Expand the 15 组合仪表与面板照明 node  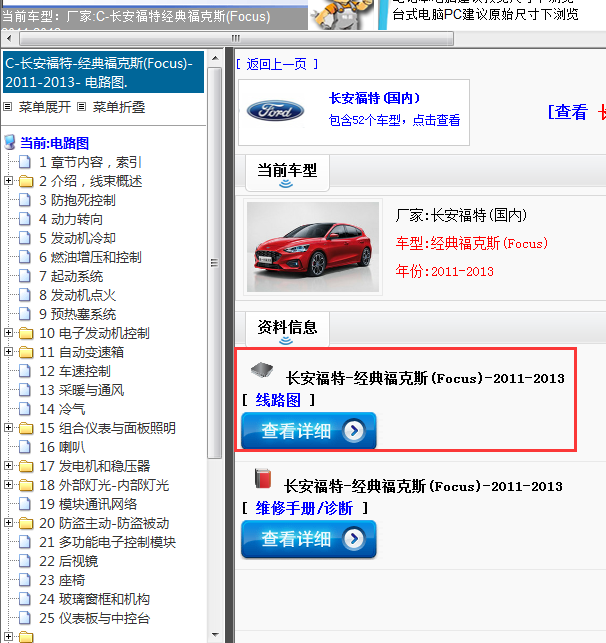point(8,428)
